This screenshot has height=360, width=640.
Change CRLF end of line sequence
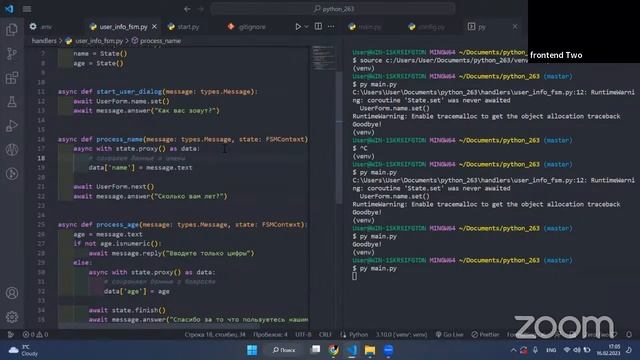[x=325, y=334]
